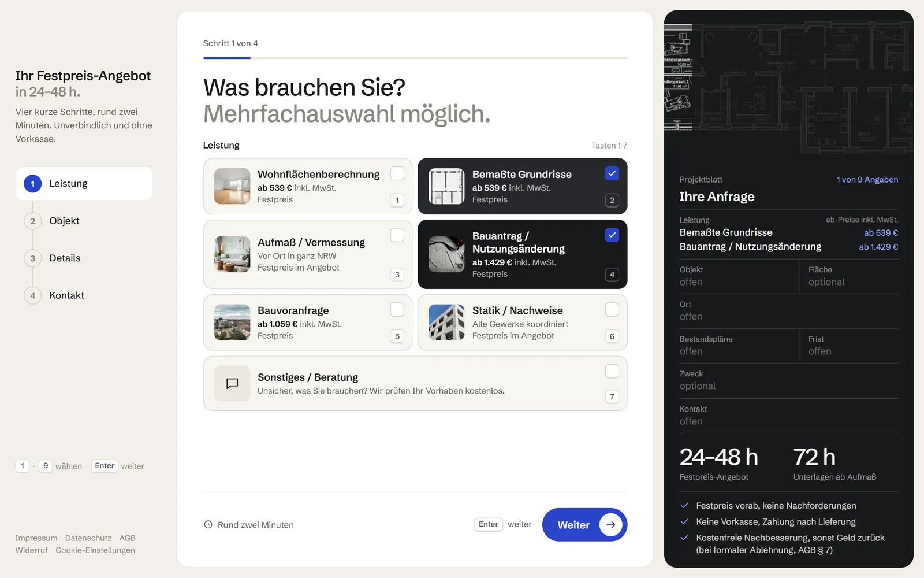
Task: Check the Wohnflächenberechnung checkbox
Action: (397, 173)
